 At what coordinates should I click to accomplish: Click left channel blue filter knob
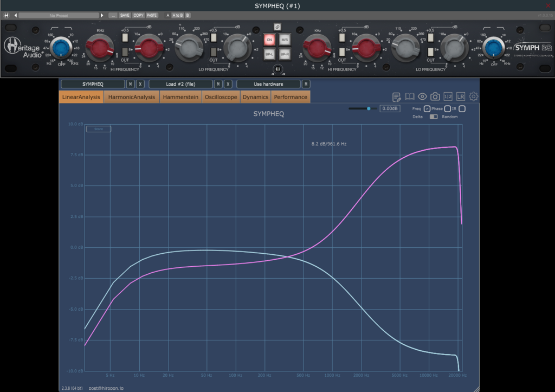[61, 48]
